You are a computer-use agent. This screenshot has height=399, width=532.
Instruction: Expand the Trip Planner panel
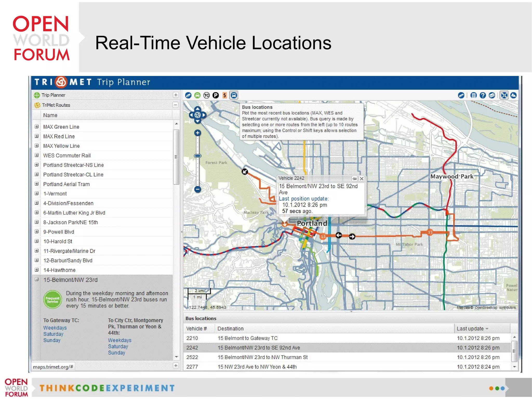pyautogui.click(x=176, y=95)
